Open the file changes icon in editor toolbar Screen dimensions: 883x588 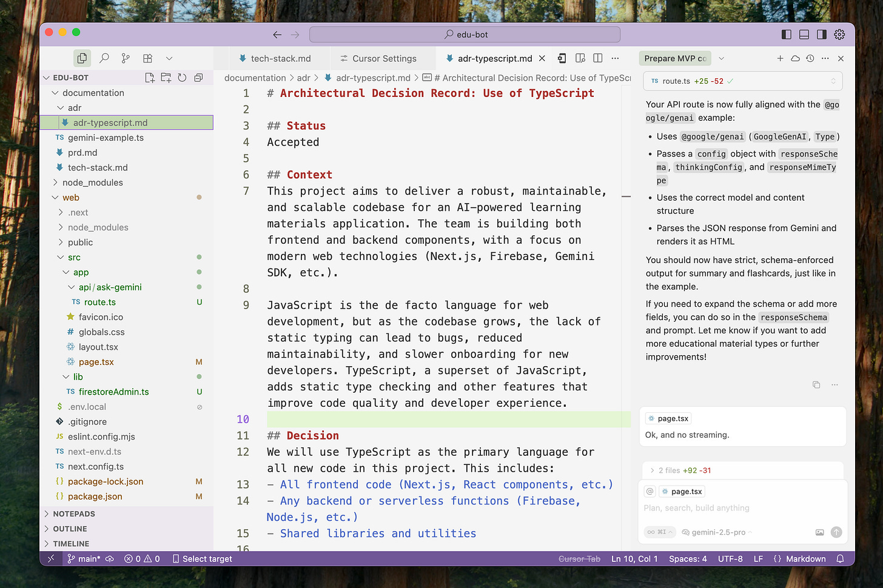pyautogui.click(x=562, y=58)
